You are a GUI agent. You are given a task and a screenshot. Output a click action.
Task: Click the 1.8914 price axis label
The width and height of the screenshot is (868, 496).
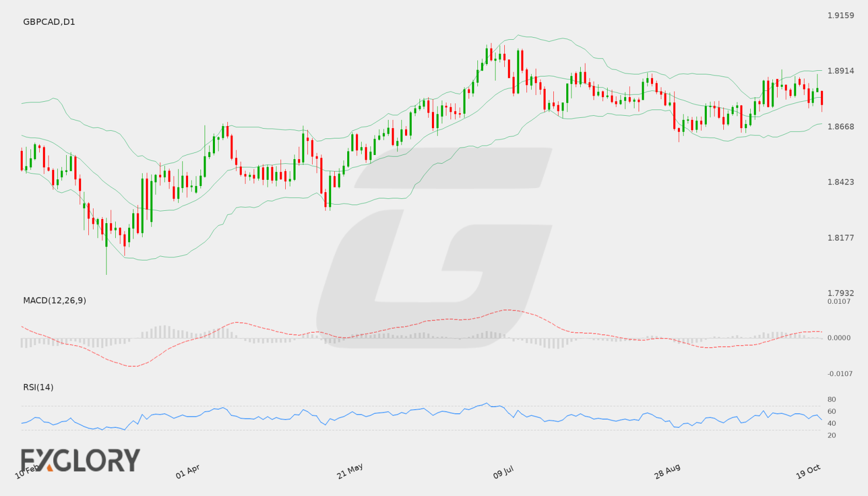[841, 71]
